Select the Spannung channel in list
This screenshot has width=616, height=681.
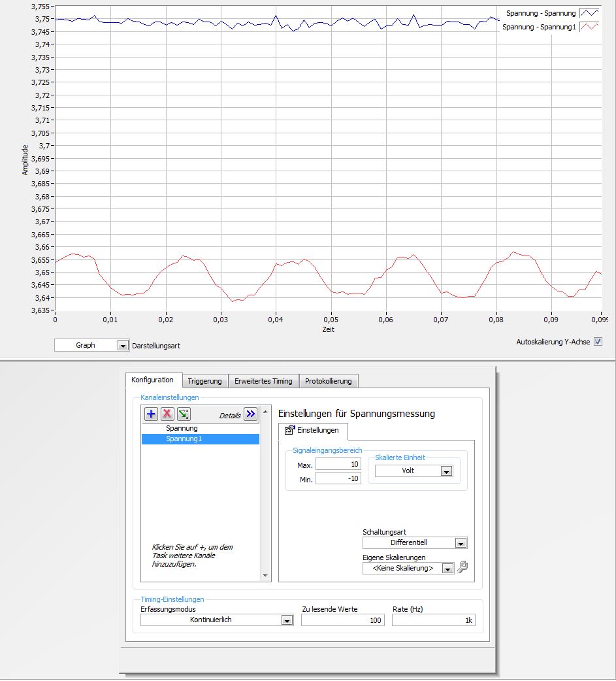[201, 428]
